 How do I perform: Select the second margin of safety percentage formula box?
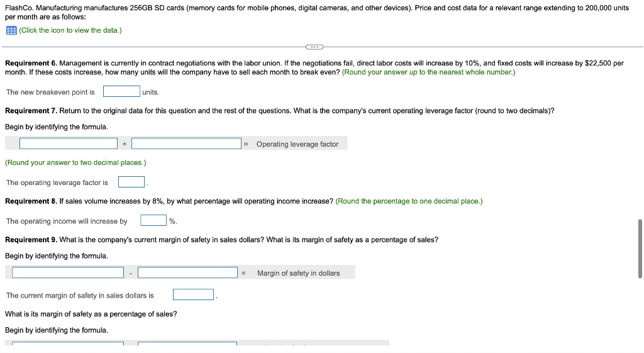pyautogui.click(x=187, y=343)
